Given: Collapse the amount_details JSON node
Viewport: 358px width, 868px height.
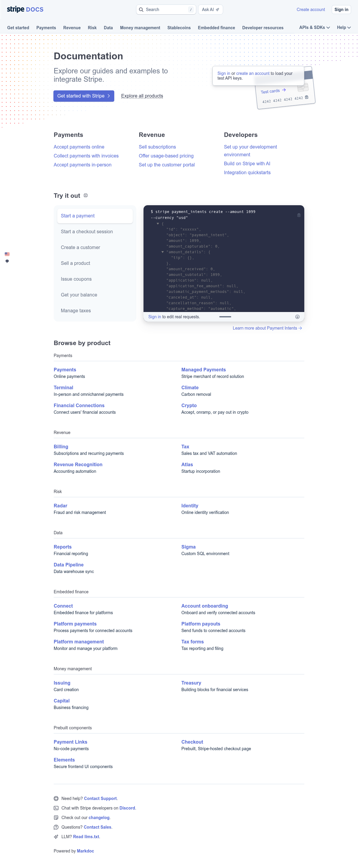Looking at the screenshot, I should [x=163, y=252].
